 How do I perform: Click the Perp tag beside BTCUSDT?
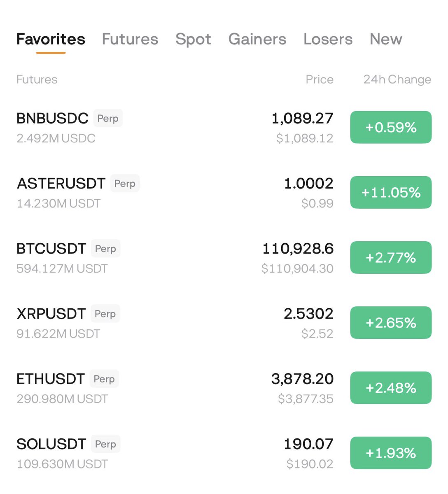coord(105,249)
